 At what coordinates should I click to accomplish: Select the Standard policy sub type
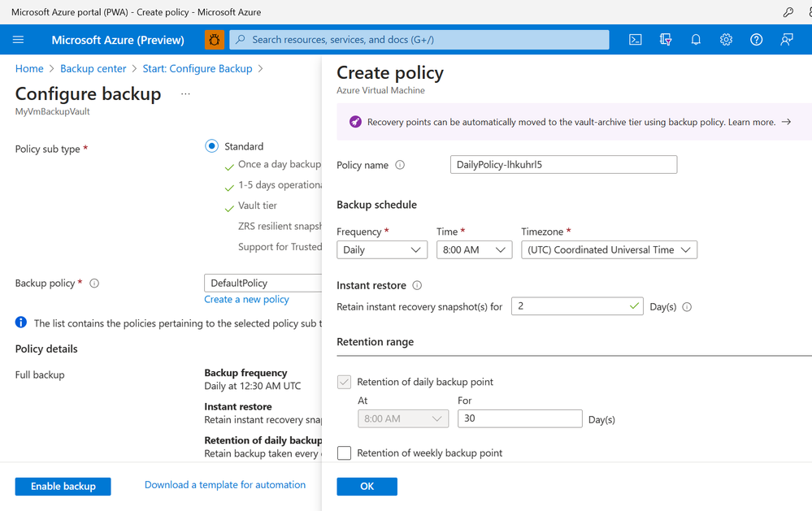[x=212, y=146]
